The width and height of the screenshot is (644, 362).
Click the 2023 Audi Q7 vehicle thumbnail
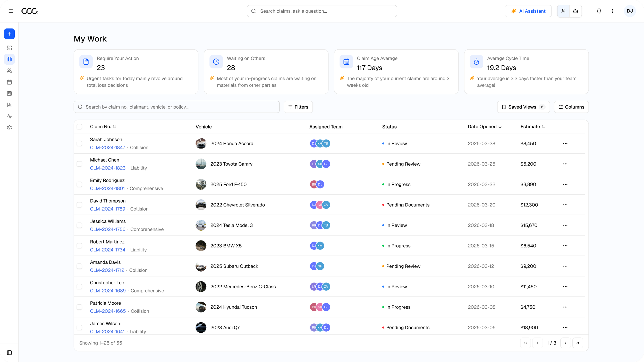(201, 327)
